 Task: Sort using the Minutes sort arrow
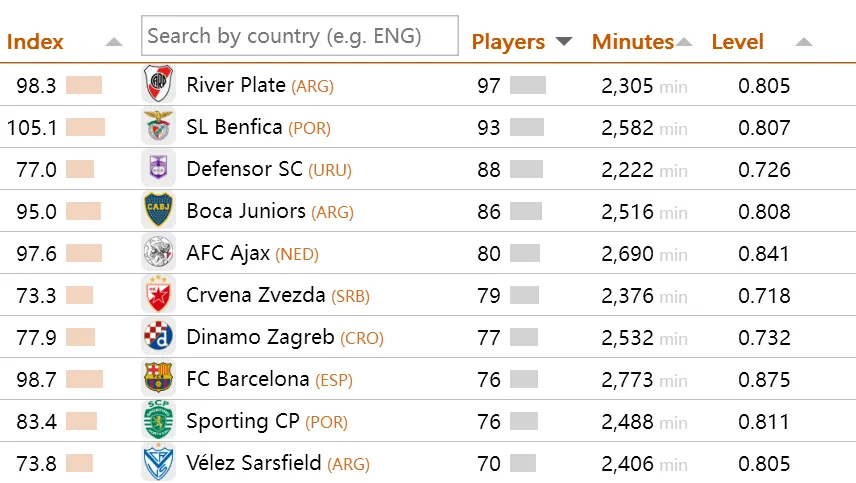click(684, 42)
